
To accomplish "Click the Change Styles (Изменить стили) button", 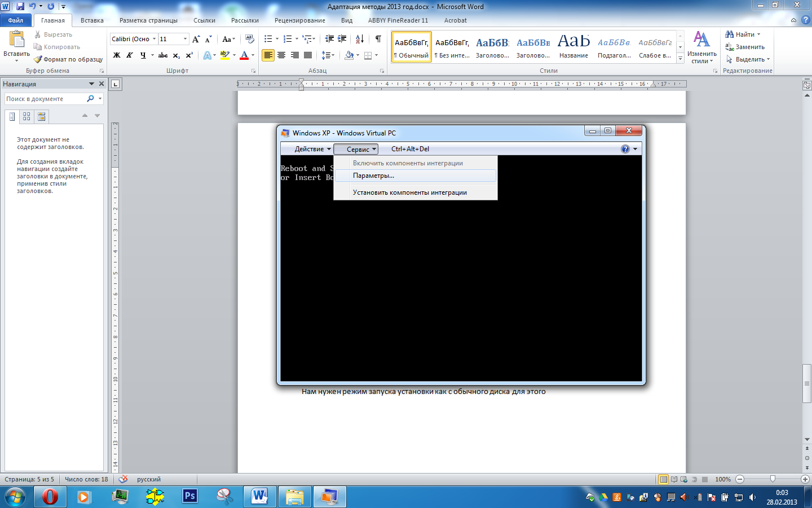I will click(x=702, y=47).
